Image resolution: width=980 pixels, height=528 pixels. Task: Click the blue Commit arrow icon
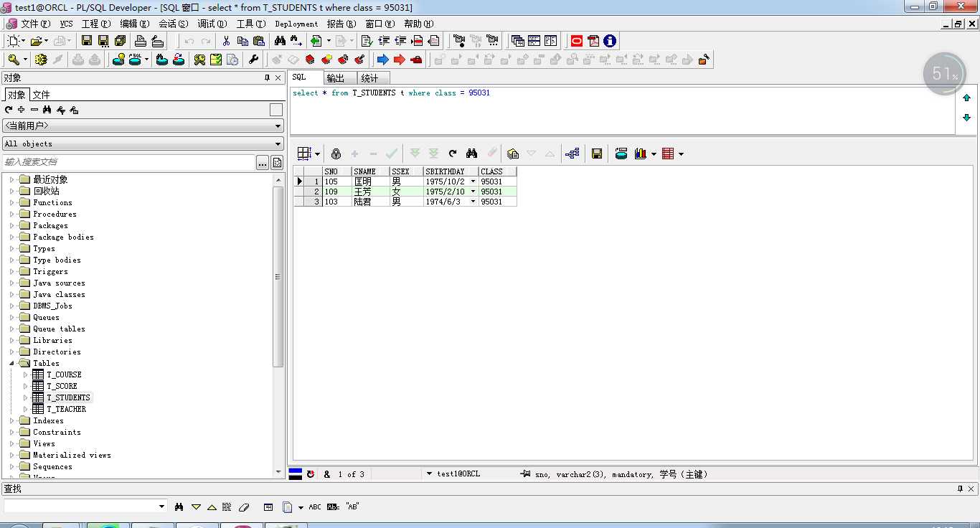[383, 60]
